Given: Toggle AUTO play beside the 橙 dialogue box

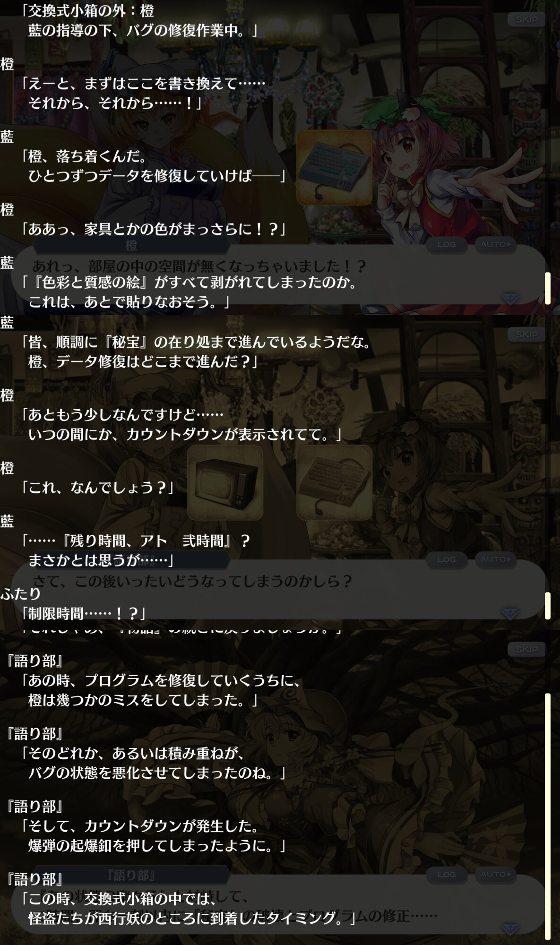Looking at the screenshot, I should [496, 244].
